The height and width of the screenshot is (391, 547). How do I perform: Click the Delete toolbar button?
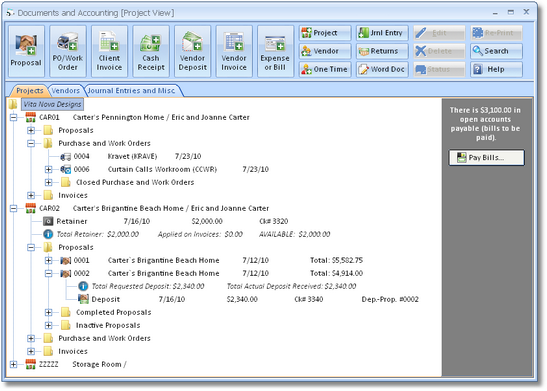pyautogui.click(x=440, y=51)
